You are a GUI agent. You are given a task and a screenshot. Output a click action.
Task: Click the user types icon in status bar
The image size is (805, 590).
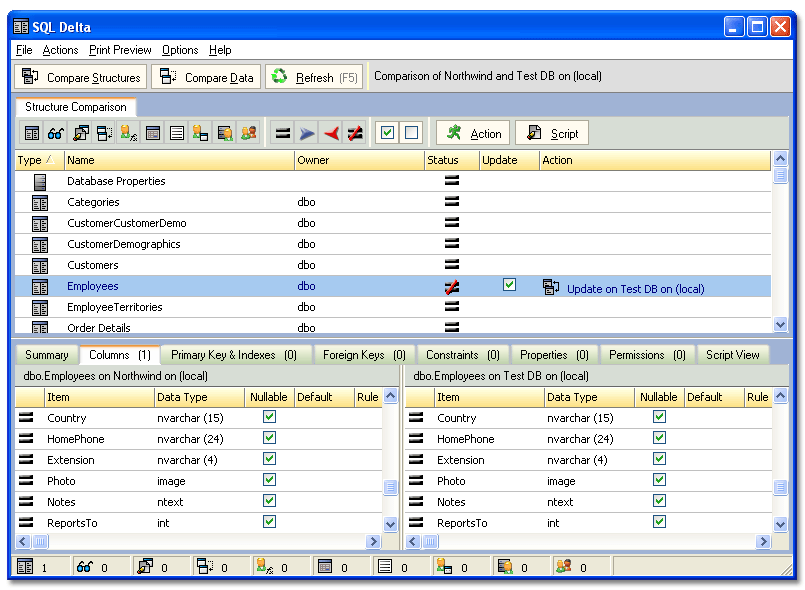tap(265, 566)
